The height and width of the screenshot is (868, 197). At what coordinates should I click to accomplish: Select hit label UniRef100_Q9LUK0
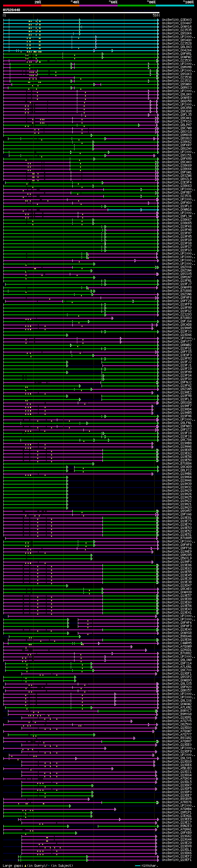(x=177, y=94)
